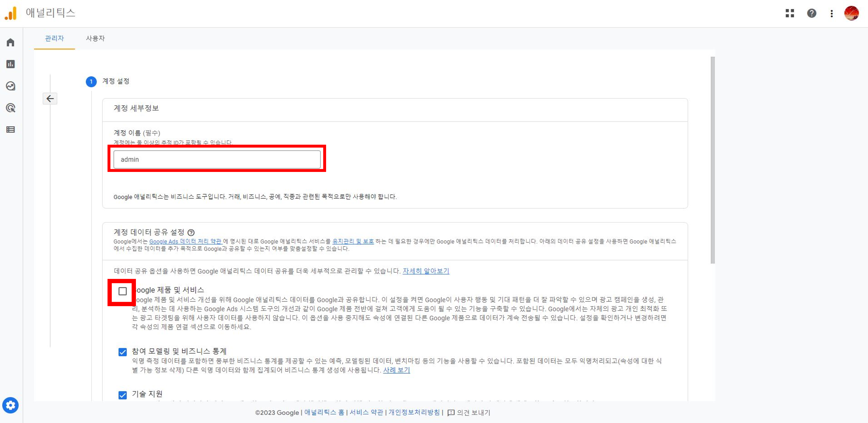Image resolution: width=868 pixels, height=423 pixels.
Task: Open the 사례 보기 link
Action: tap(397, 370)
